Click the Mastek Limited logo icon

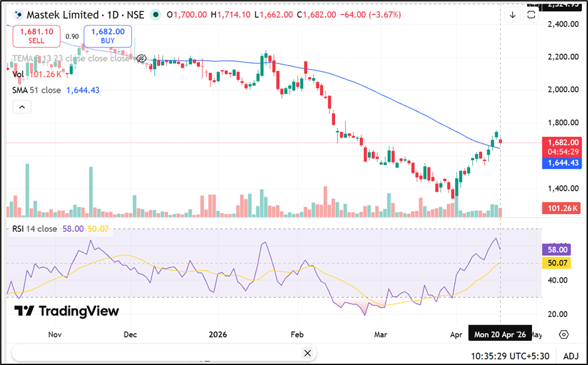pyautogui.click(x=18, y=14)
